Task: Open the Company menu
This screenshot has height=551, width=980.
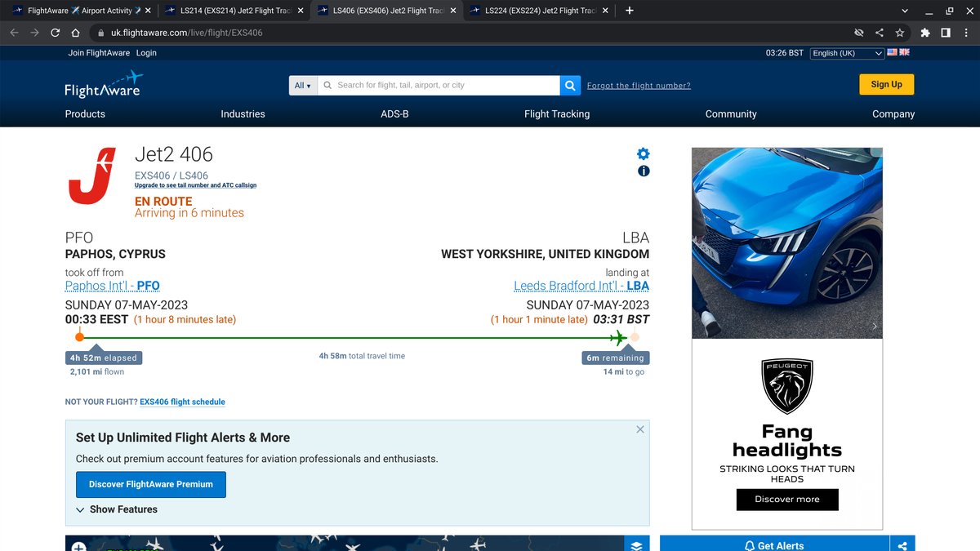Action: [x=893, y=114]
